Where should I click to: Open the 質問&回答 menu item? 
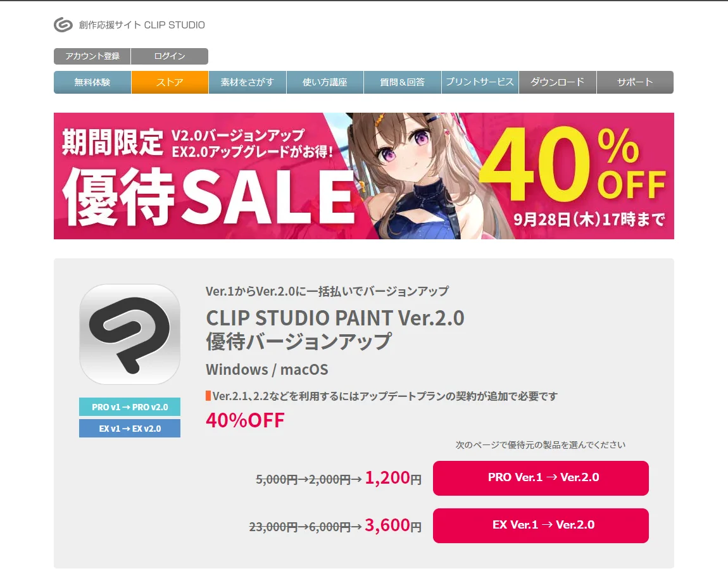pyautogui.click(x=402, y=82)
